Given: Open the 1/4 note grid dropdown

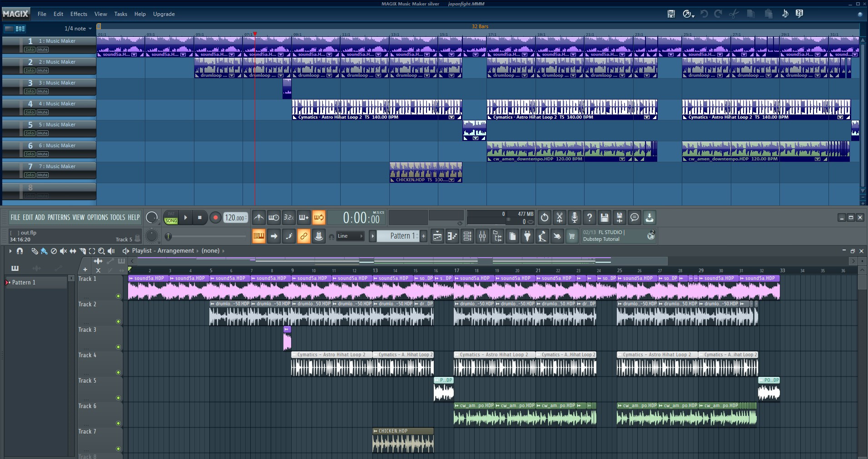Looking at the screenshot, I should click(x=78, y=29).
